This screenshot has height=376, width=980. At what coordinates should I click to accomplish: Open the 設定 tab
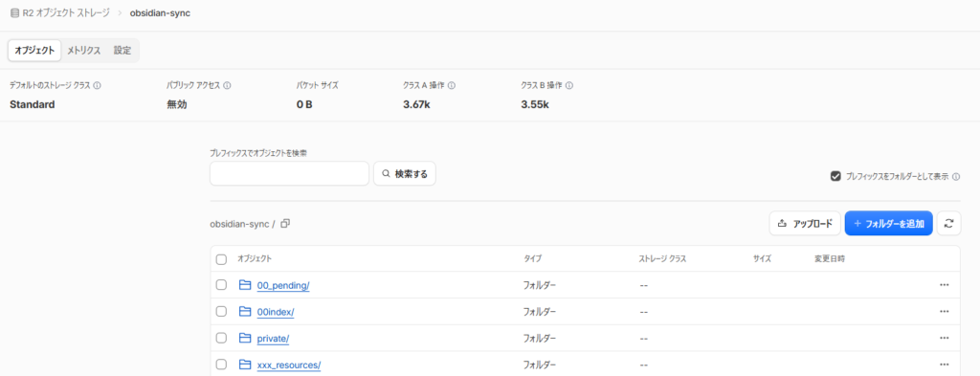122,51
